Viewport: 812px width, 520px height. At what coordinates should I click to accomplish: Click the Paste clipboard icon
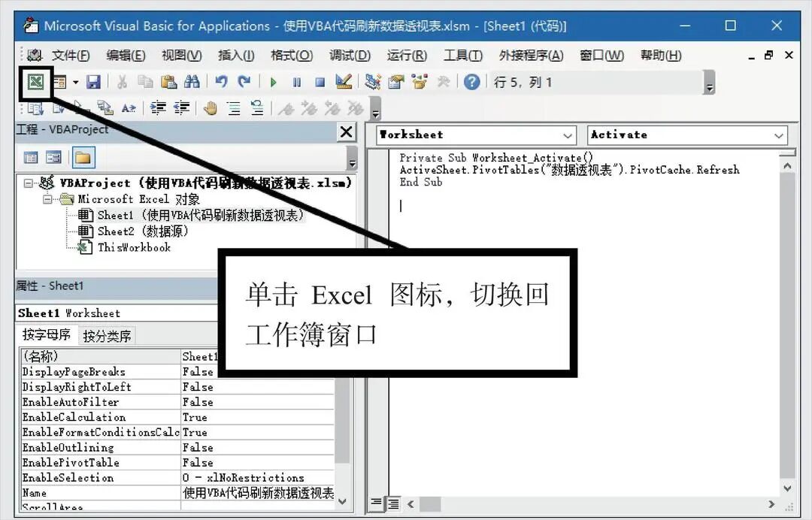tap(168, 82)
